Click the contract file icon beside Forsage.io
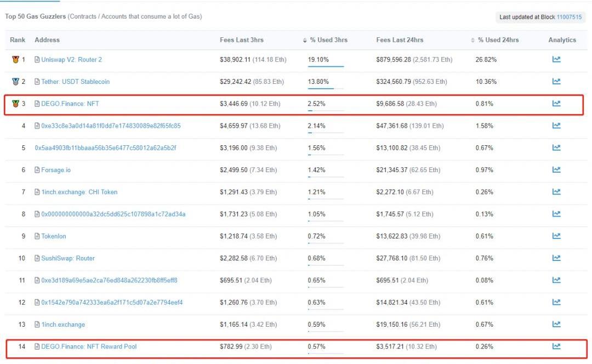 click(x=37, y=170)
